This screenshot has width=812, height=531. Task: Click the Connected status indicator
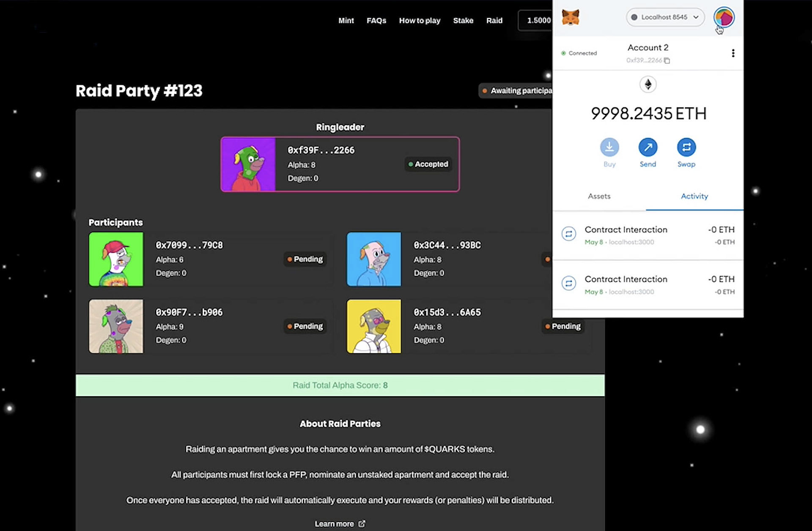[x=579, y=53]
